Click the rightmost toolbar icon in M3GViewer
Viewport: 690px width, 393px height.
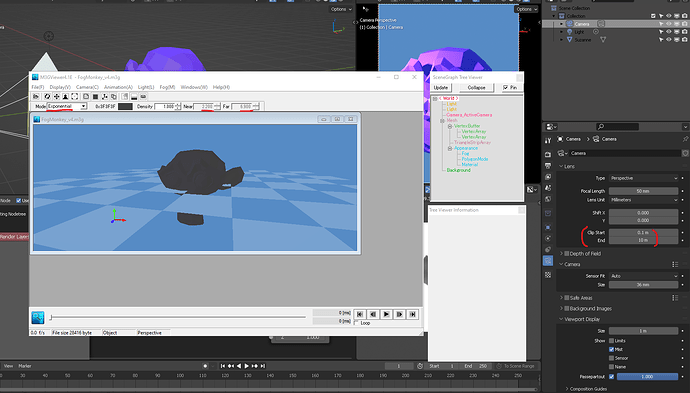click(143, 96)
